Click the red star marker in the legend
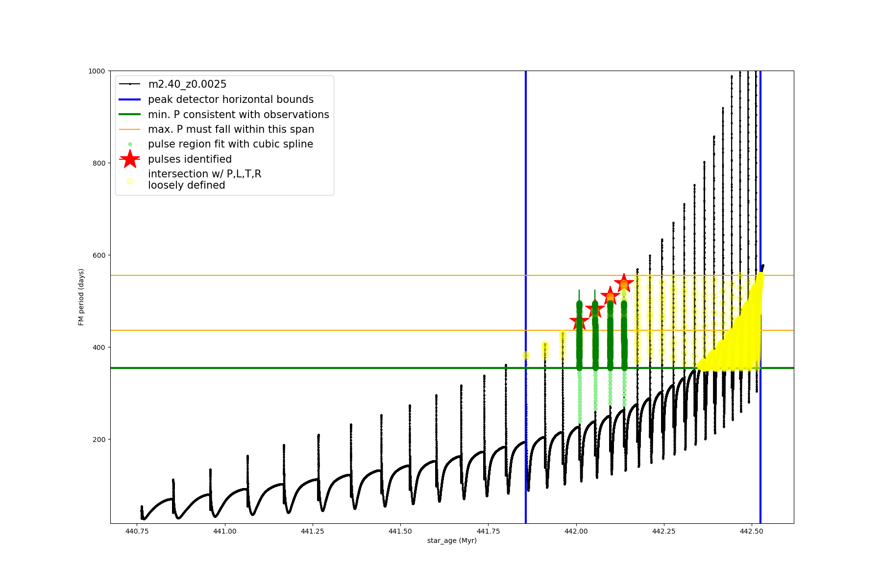The image size is (882, 588). point(130,159)
